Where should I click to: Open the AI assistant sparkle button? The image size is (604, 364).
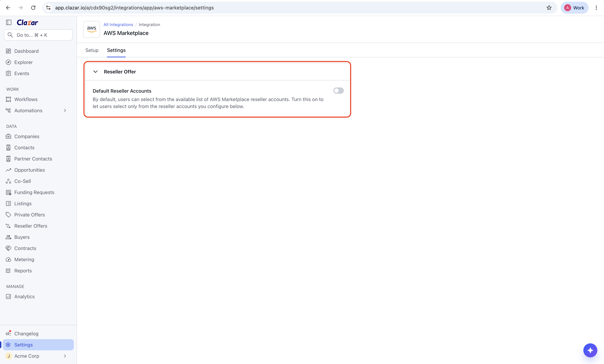pos(590,350)
